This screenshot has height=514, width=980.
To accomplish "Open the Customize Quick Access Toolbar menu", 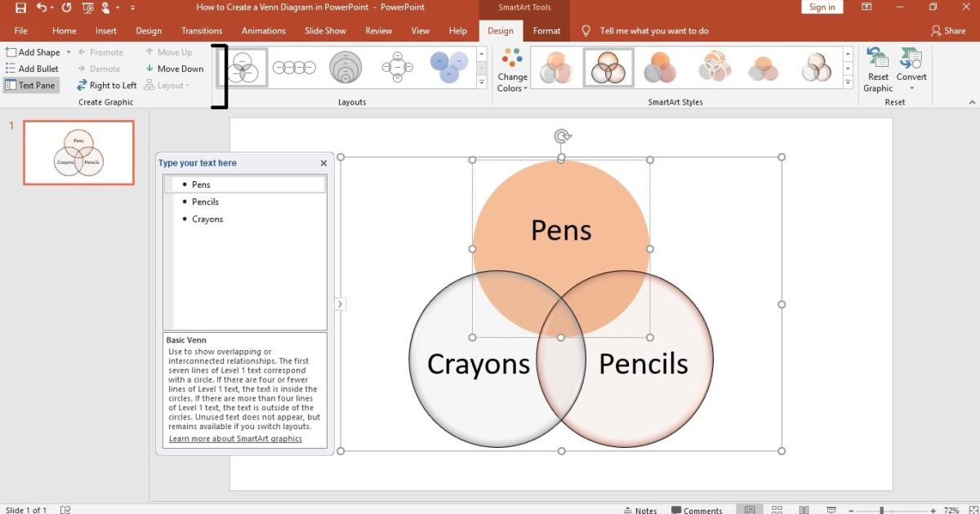I will (132, 7).
